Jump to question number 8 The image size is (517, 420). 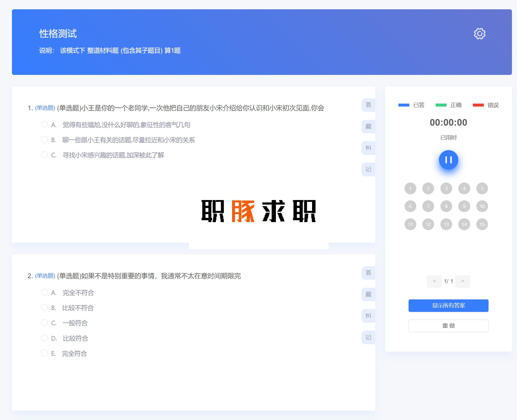(446, 206)
